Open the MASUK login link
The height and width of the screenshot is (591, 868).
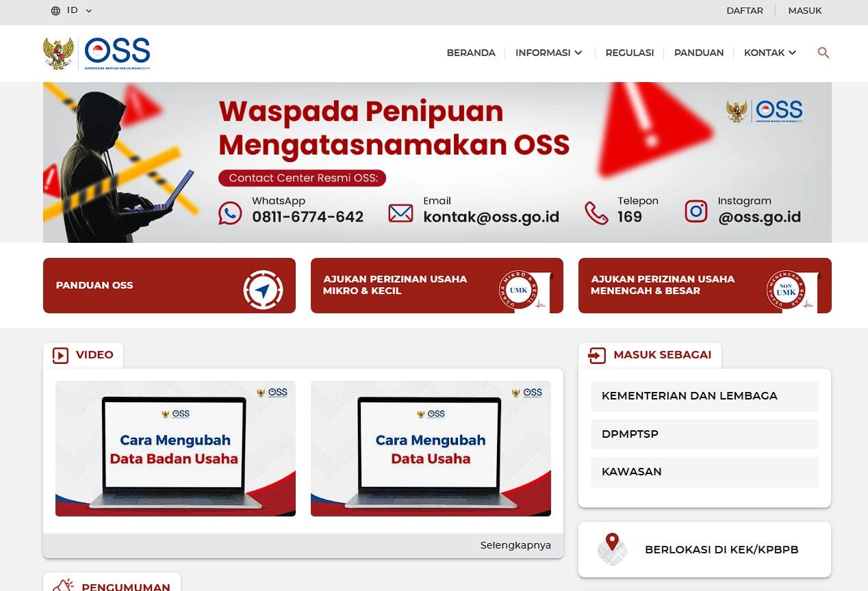(x=805, y=11)
